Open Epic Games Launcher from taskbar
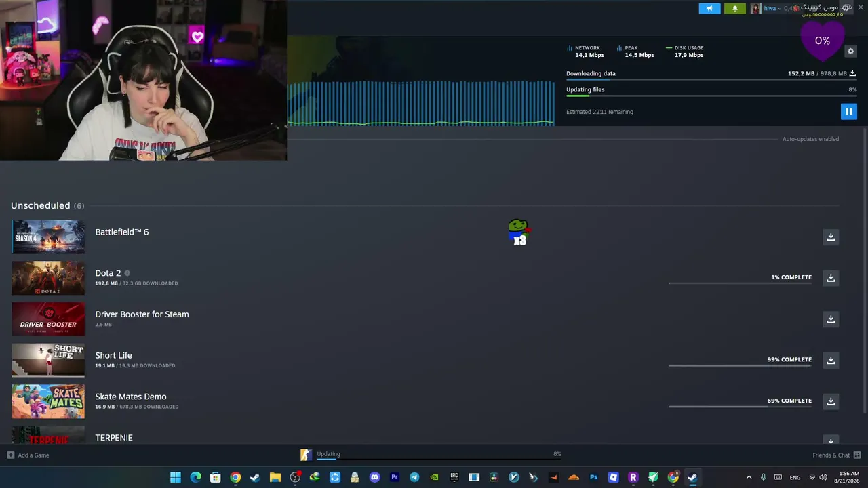868x488 pixels. (x=454, y=477)
